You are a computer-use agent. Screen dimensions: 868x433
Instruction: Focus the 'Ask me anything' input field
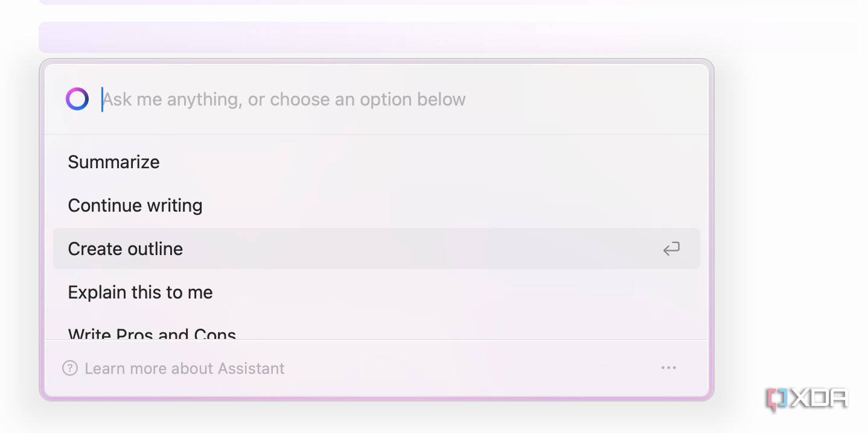coord(395,99)
